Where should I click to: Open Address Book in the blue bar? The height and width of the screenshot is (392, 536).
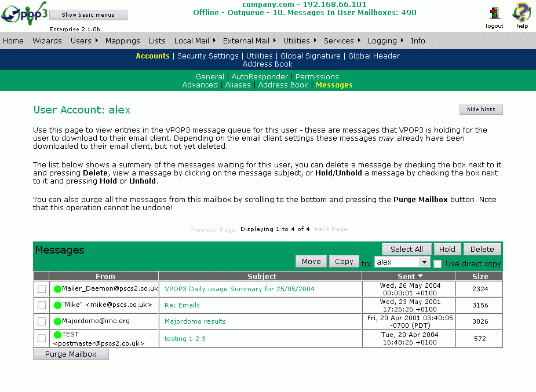tap(267, 64)
